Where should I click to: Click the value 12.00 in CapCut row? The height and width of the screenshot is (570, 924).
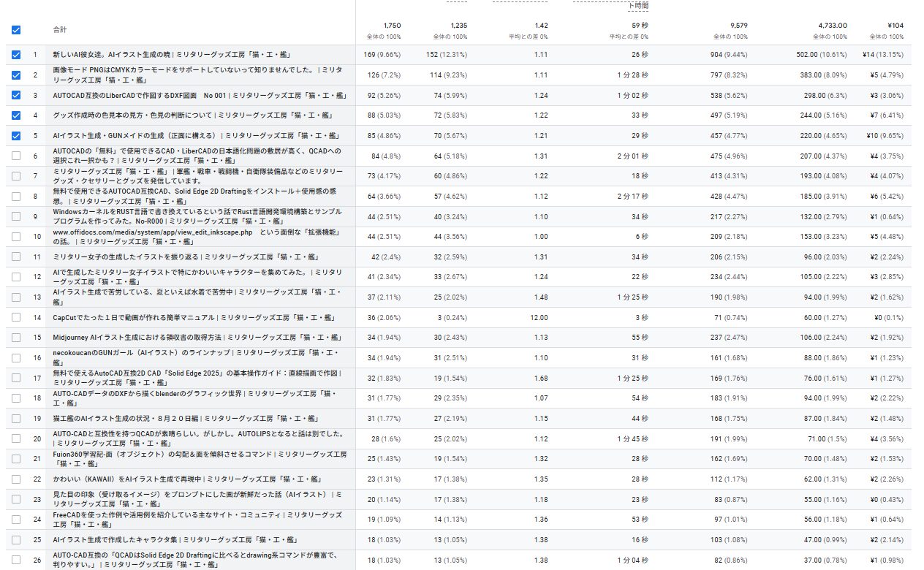coord(539,317)
